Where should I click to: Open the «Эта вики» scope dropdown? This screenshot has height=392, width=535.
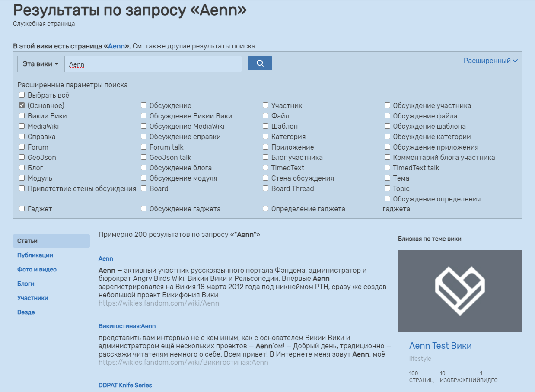tap(41, 64)
